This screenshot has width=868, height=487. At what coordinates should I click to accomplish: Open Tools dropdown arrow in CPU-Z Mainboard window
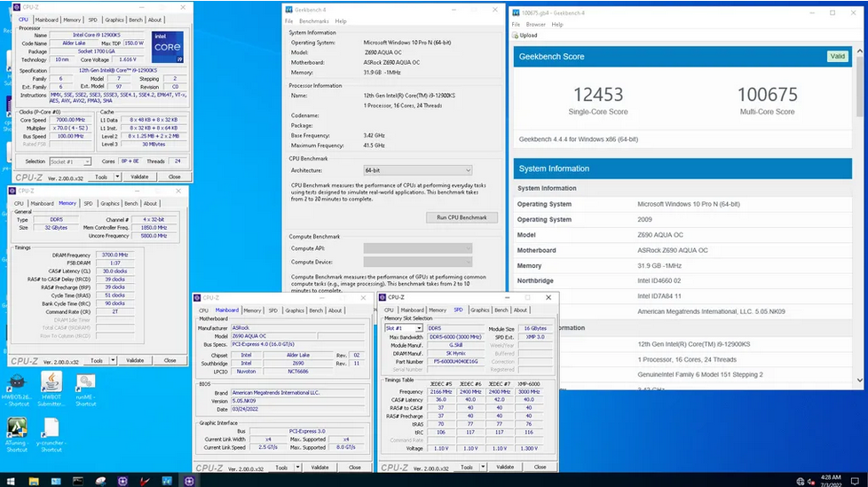[x=298, y=467]
